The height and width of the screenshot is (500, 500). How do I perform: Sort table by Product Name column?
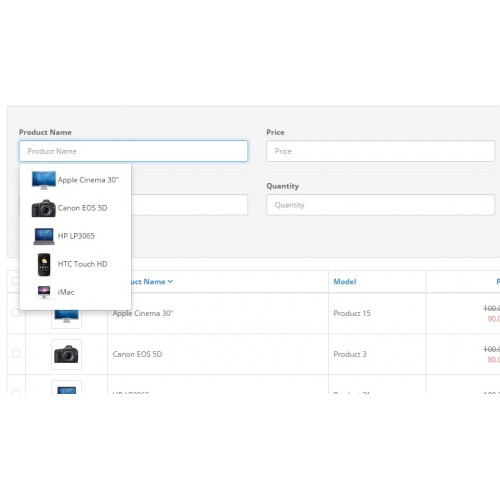(x=152, y=282)
